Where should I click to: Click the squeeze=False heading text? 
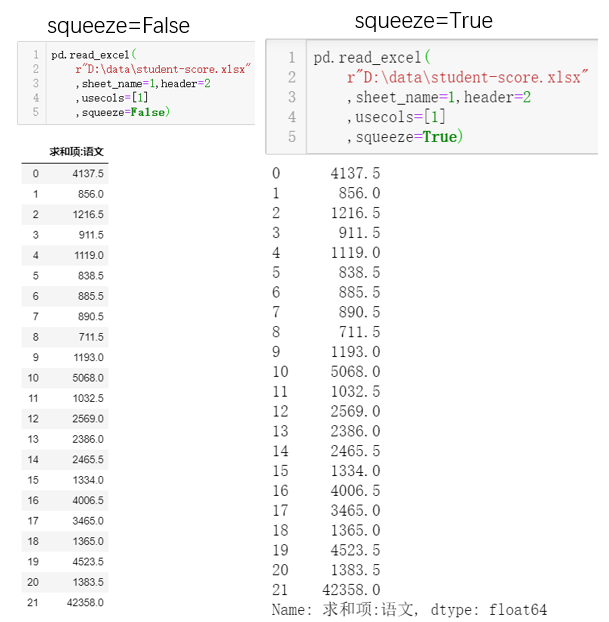coord(118,25)
